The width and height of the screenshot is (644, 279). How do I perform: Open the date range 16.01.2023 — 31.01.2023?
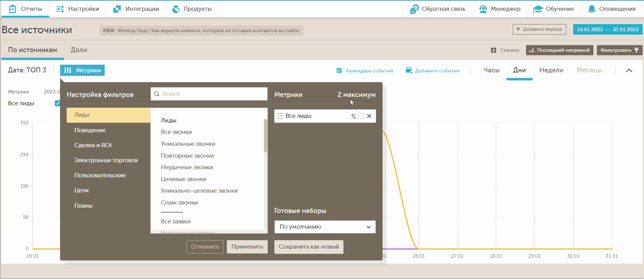click(608, 29)
